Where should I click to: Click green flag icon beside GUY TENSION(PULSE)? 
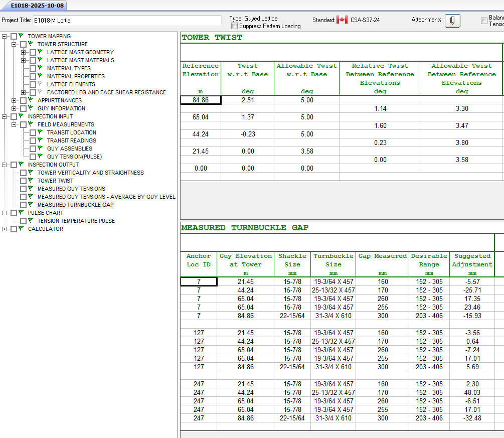40,156
